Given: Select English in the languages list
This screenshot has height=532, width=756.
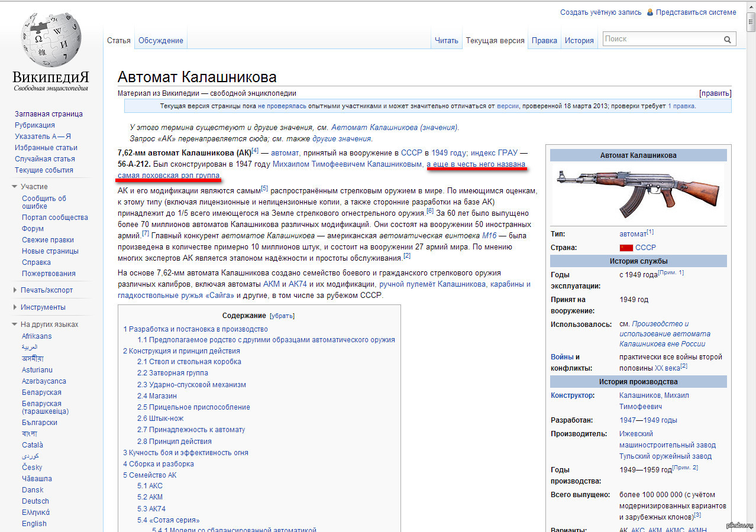Looking at the screenshot, I should click(x=34, y=524).
